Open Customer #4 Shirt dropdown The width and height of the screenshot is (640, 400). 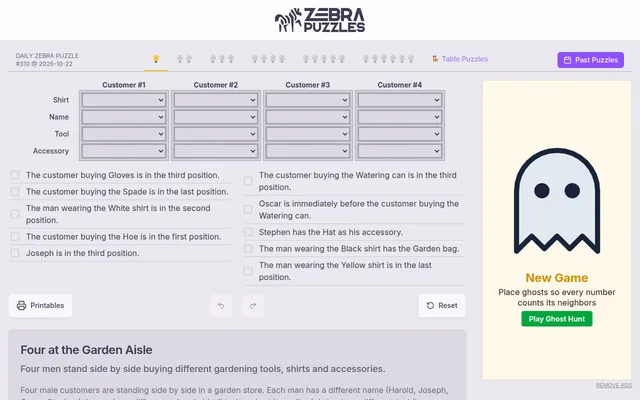point(400,100)
